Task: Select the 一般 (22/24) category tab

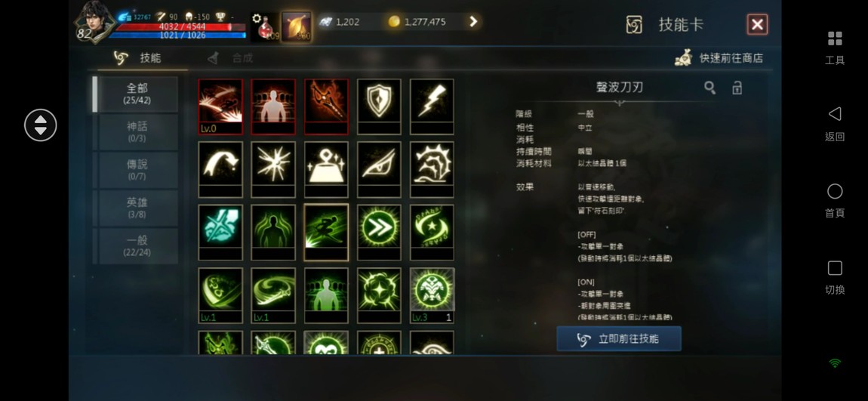Action: tap(138, 246)
